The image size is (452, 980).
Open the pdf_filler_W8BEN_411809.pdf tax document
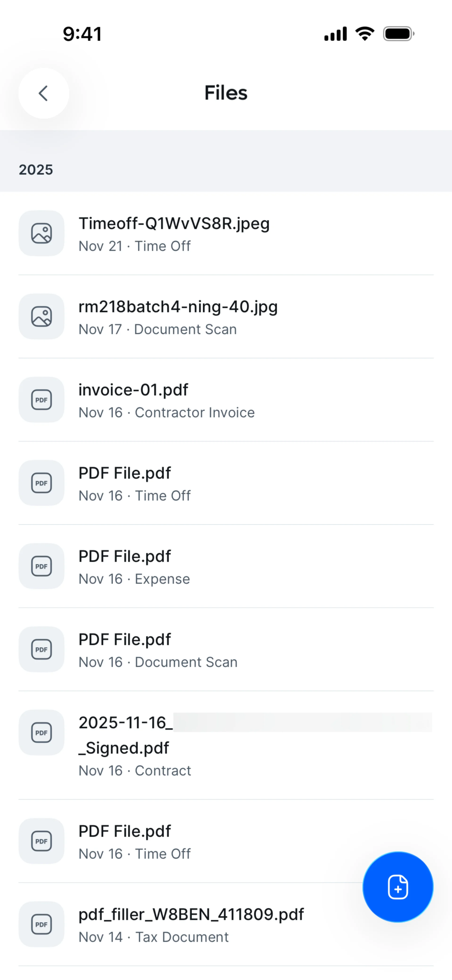click(x=191, y=915)
